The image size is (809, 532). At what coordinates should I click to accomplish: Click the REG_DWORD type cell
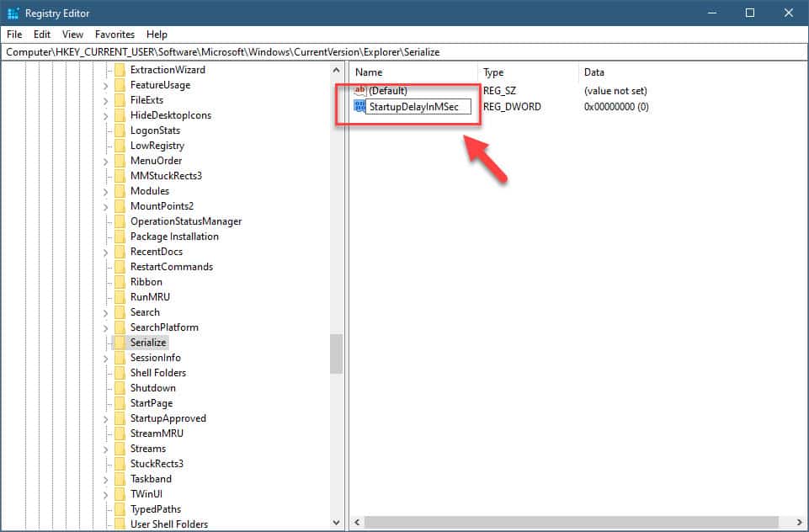pos(512,107)
